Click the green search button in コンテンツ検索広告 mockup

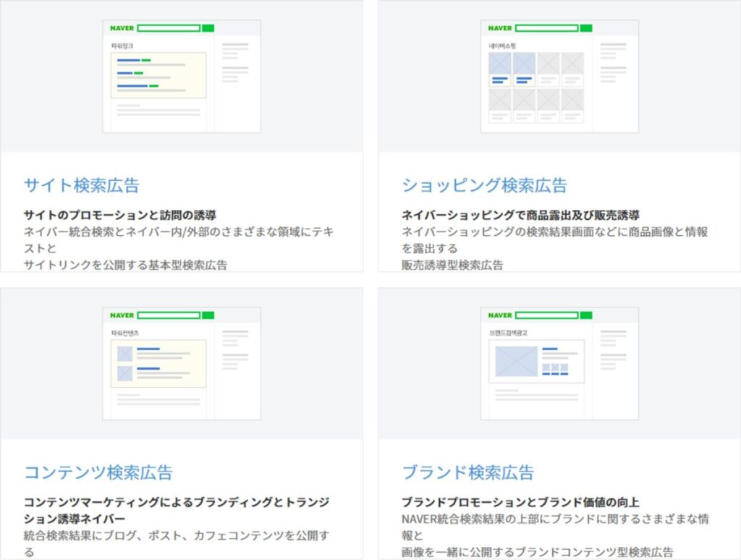[x=207, y=315]
